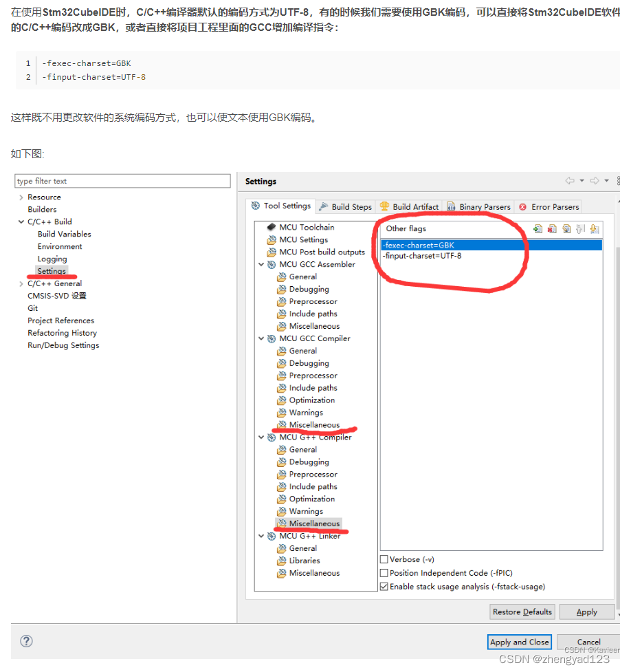The height and width of the screenshot is (672, 620).
Task: Add a new flag to Other flags list
Action: coord(538,228)
